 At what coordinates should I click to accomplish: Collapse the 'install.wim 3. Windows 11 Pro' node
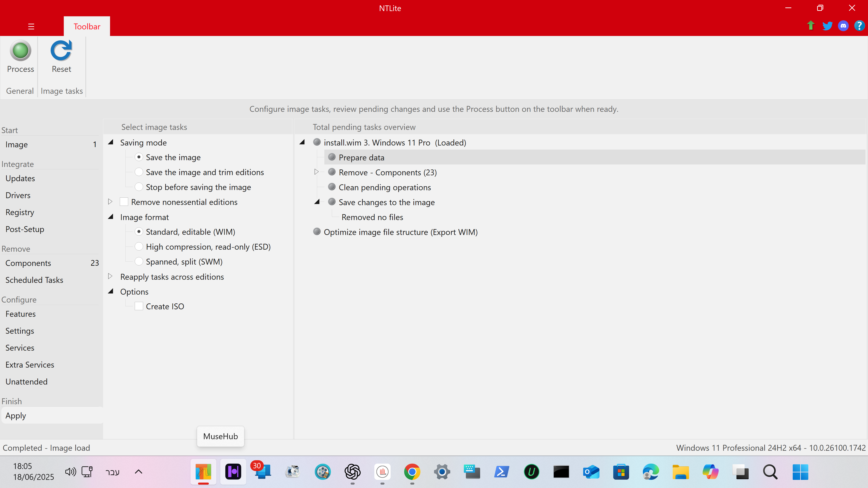[x=302, y=142]
